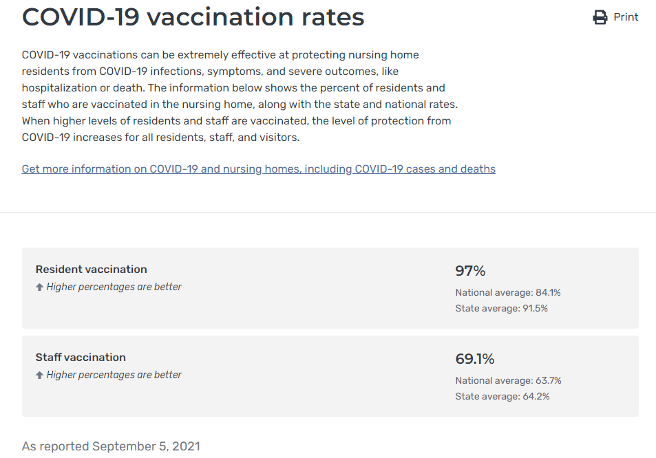Click the State average 64.2% text
The image size is (656, 458).
coord(501,396)
